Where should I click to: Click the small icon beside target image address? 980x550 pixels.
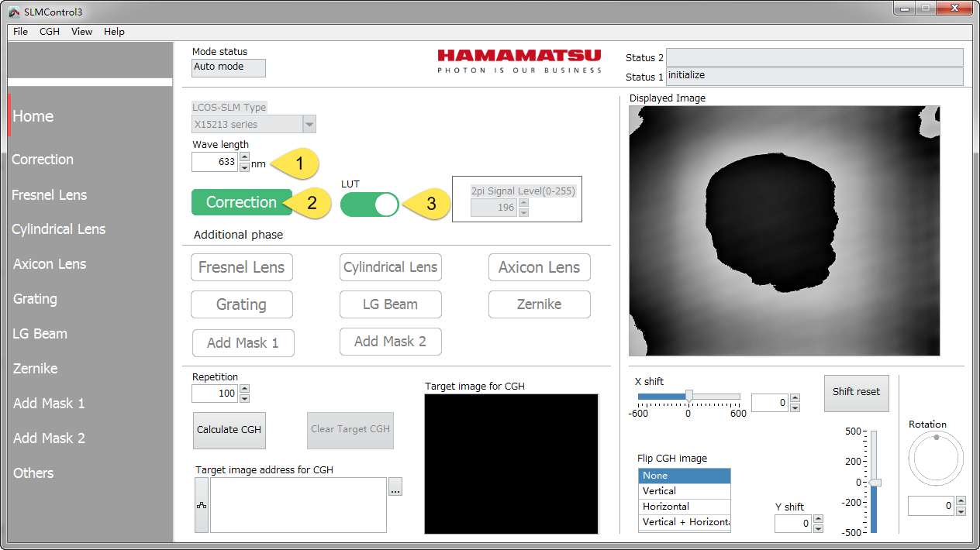click(x=201, y=505)
